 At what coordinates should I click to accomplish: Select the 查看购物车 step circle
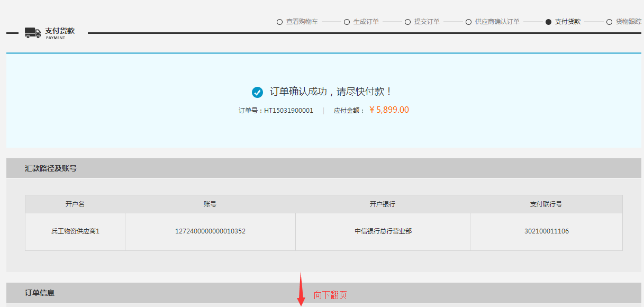coord(279,22)
